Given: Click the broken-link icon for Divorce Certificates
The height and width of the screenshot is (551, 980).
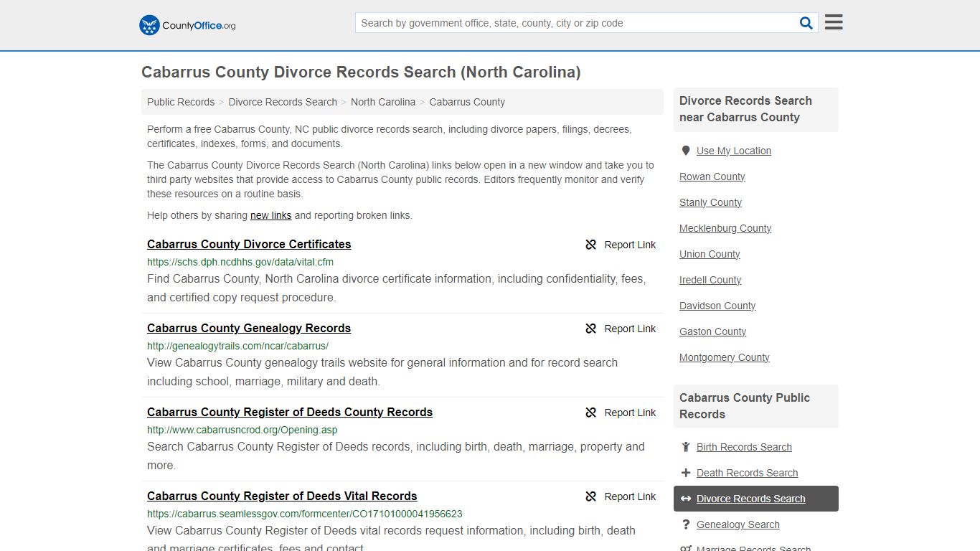Looking at the screenshot, I should [591, 245].
